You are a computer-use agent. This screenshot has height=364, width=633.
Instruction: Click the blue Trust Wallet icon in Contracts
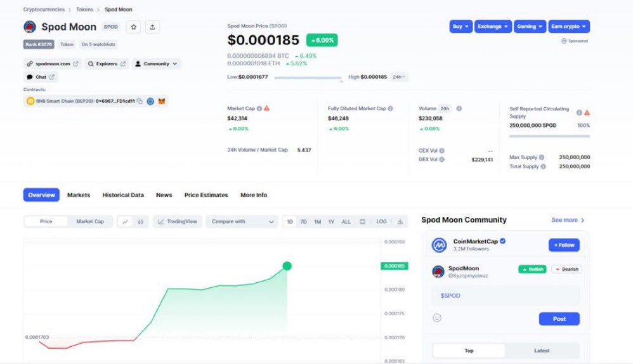pos(150,101)
